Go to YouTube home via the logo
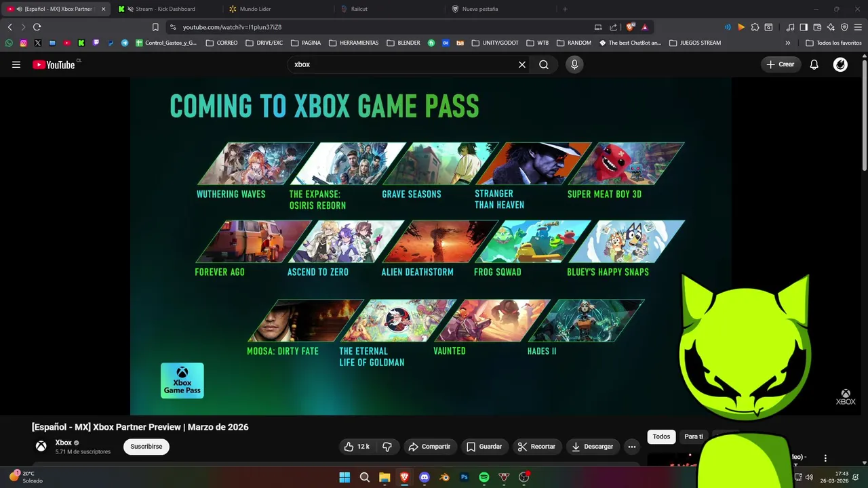This screenshot has width=868, height=488. pos(54,64)
